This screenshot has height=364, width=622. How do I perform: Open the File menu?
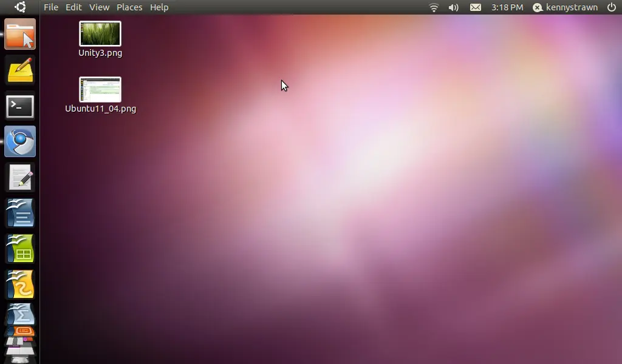click(x=51, y=7)
